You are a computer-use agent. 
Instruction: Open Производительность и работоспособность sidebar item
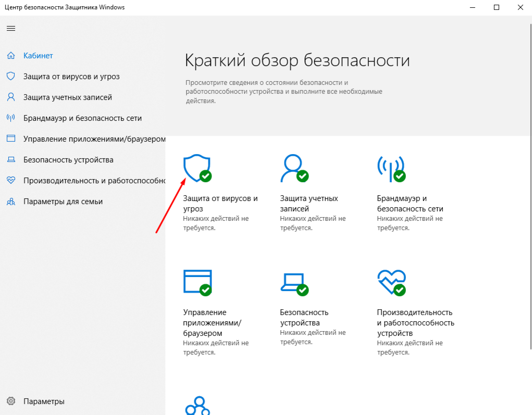94,181
